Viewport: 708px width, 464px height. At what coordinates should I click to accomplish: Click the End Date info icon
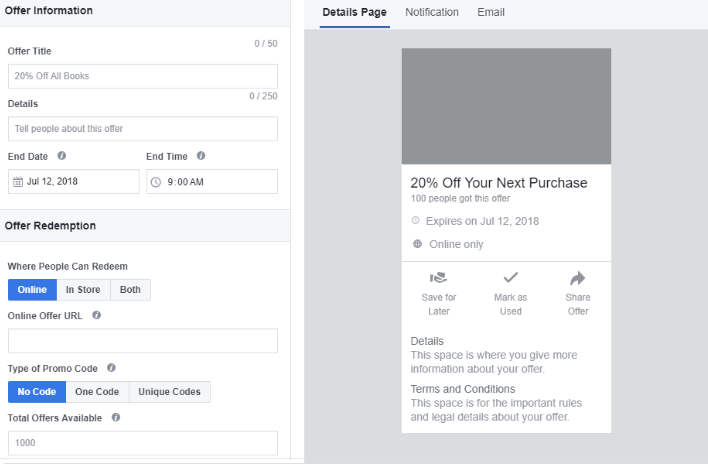pos(62,156)
